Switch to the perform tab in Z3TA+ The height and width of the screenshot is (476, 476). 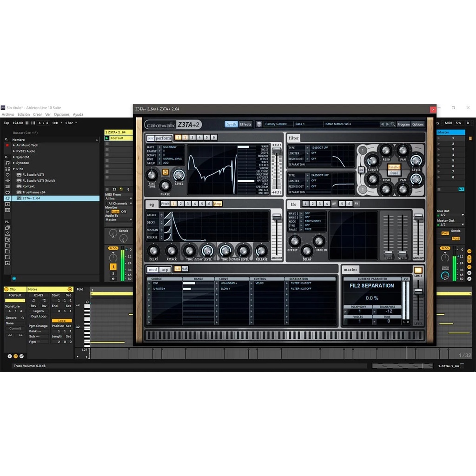[163, 138]
